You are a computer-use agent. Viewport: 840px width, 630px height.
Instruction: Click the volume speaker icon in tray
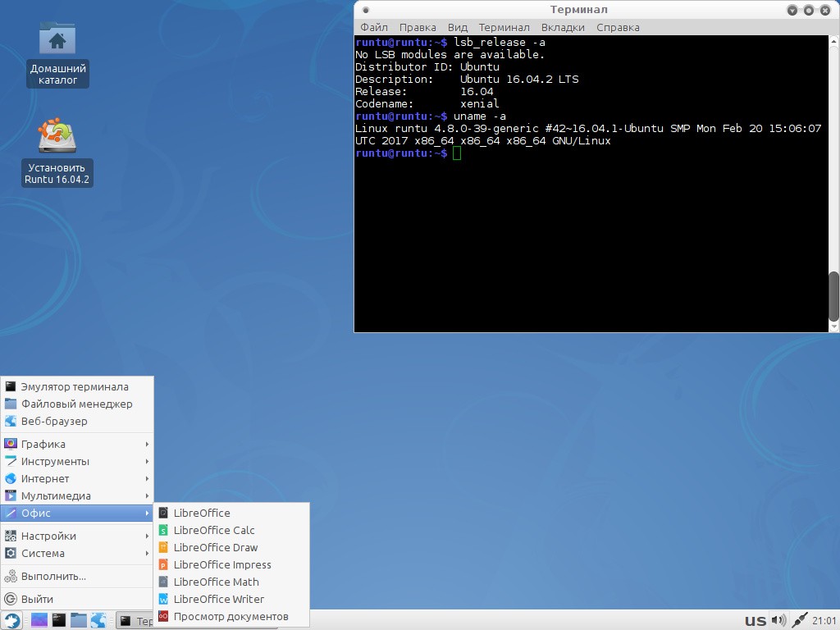778,620
